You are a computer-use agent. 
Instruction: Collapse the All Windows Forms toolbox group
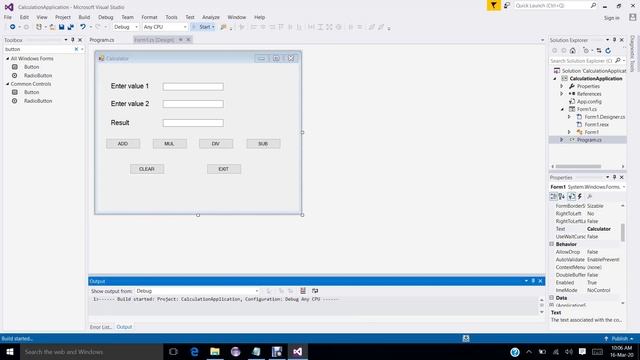pos(7,59)
